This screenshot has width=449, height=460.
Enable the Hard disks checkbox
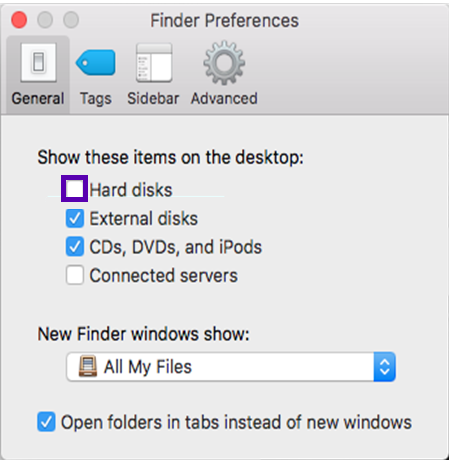[x=74, y=189]
